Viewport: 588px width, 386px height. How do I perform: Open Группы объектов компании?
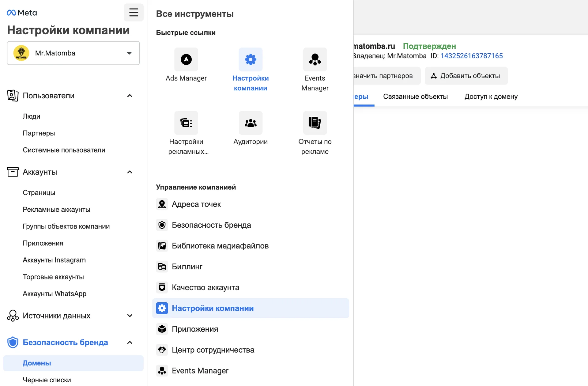click(66, 226)
